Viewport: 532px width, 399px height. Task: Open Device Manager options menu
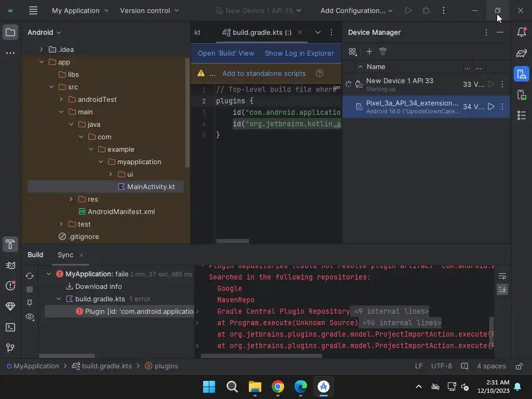tap(486, 32)
